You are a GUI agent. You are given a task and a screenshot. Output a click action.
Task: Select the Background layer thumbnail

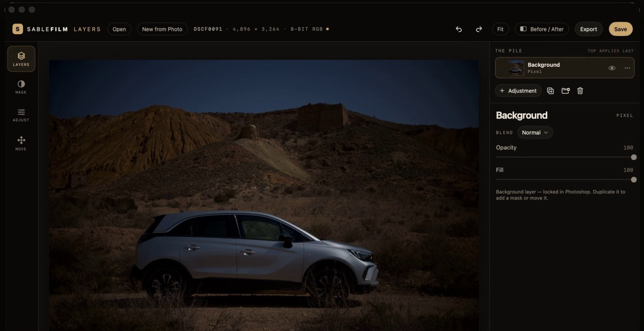516,68
